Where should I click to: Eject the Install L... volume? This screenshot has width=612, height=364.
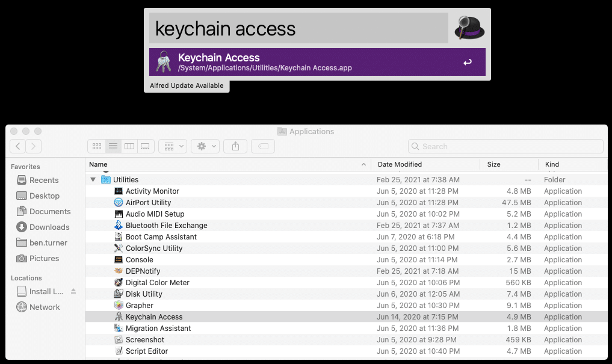pyautogui.click(x=73, y=291)
